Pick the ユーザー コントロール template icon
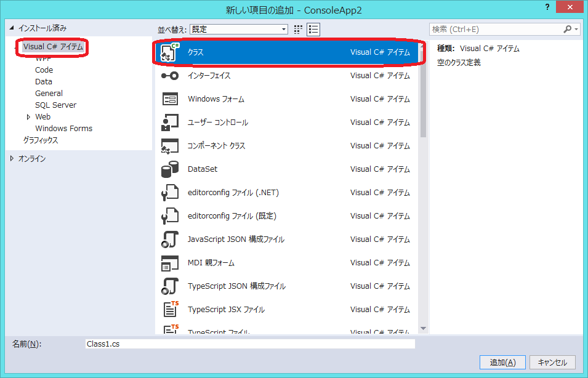 coord(170,123)
